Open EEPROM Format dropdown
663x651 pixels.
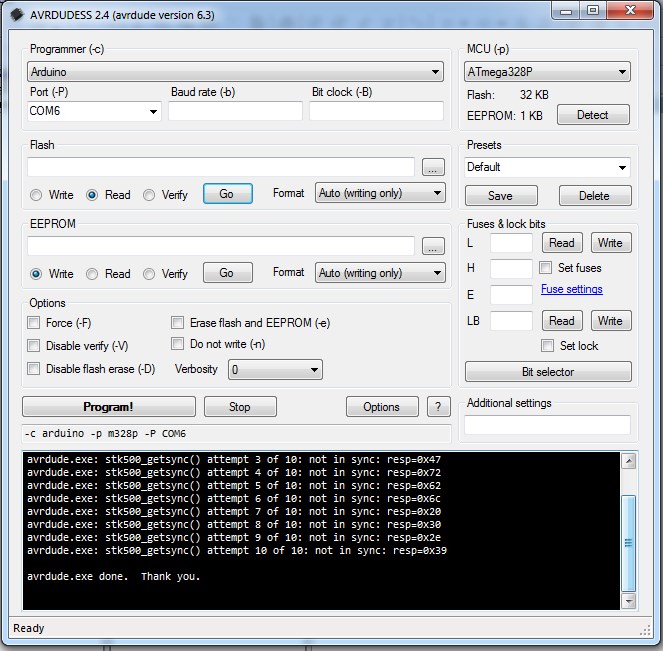pyautogui.click(x=380, y=273)
